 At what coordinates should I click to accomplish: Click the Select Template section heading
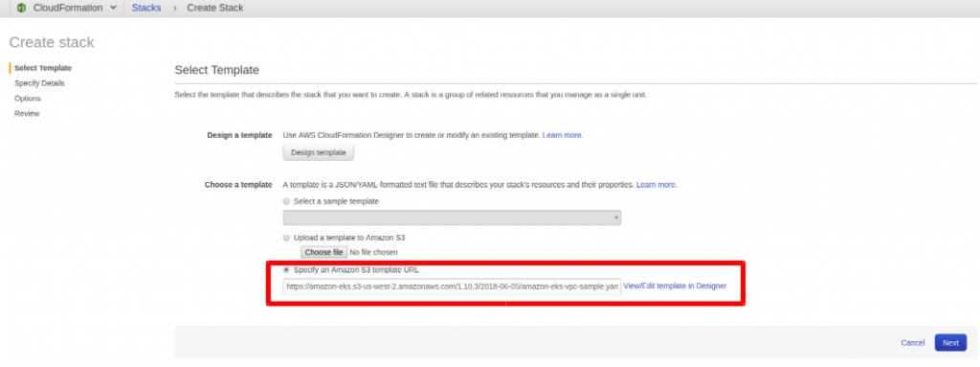217,70
